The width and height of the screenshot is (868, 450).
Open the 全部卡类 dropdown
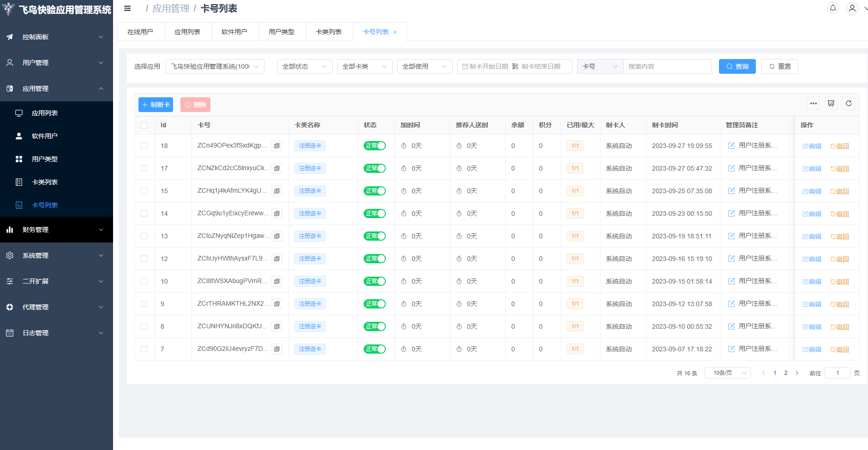365,66
